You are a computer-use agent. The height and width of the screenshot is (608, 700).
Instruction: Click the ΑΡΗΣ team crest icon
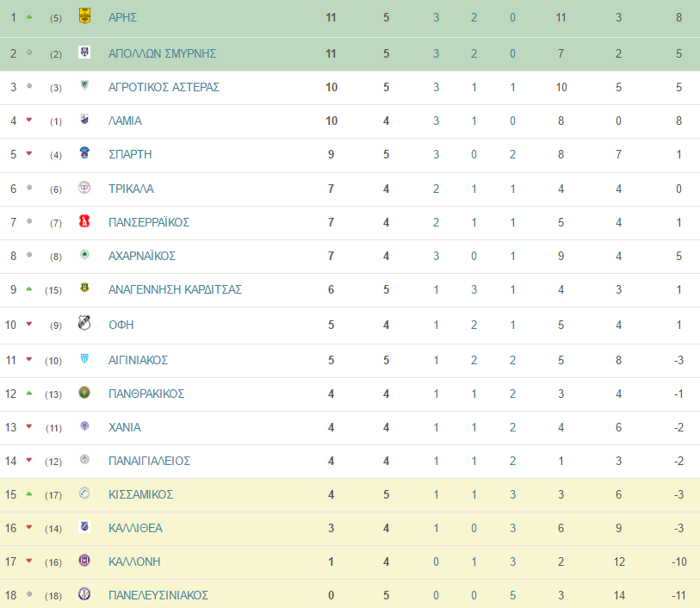point(84,16)
